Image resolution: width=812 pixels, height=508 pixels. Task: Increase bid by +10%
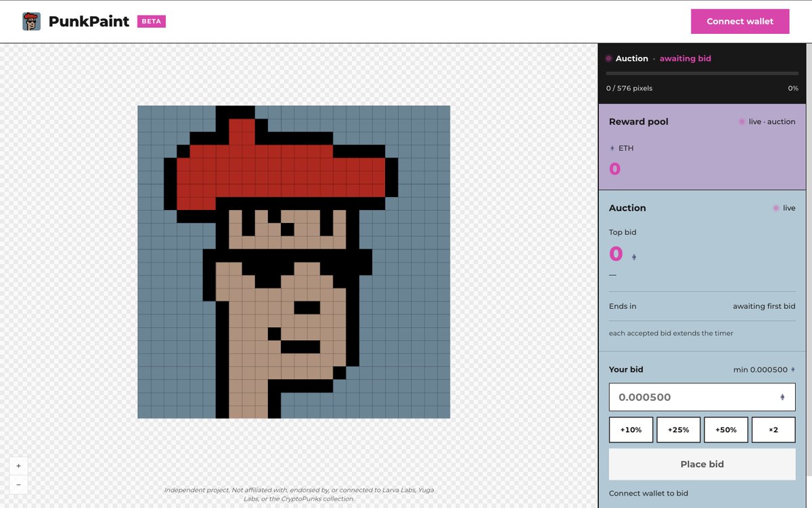pos(631,430)
